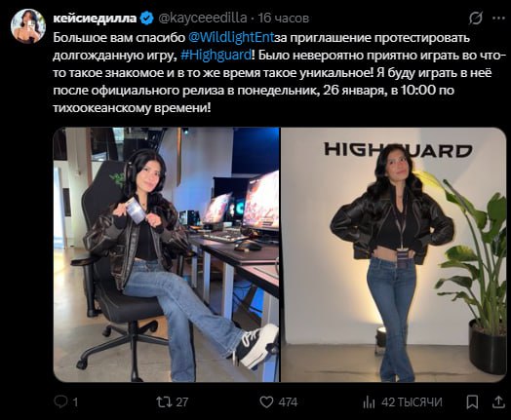Share the post with the upload icon
Image resolution: width=511 pixels, height=420 pixels.
point(498,401)
